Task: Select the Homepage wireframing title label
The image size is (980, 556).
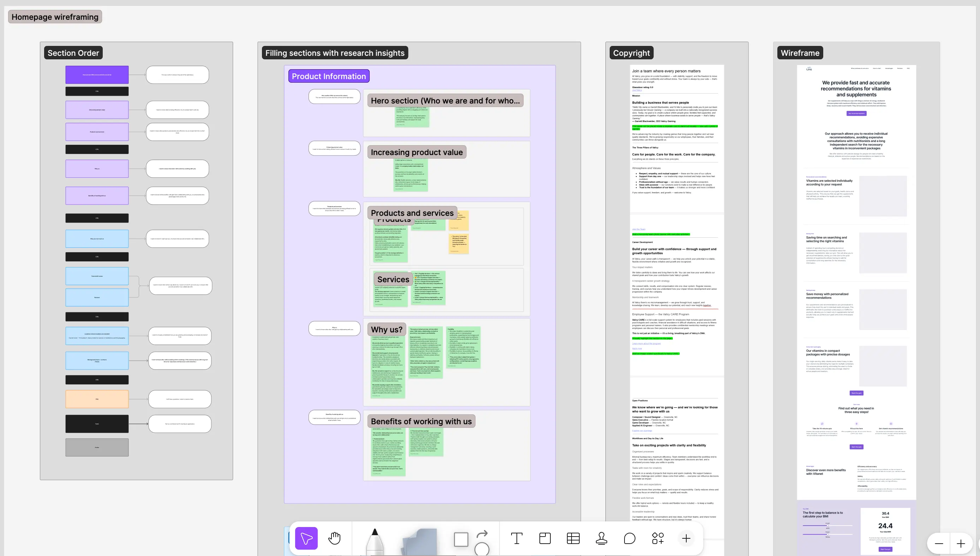Action: pos(55,17)
